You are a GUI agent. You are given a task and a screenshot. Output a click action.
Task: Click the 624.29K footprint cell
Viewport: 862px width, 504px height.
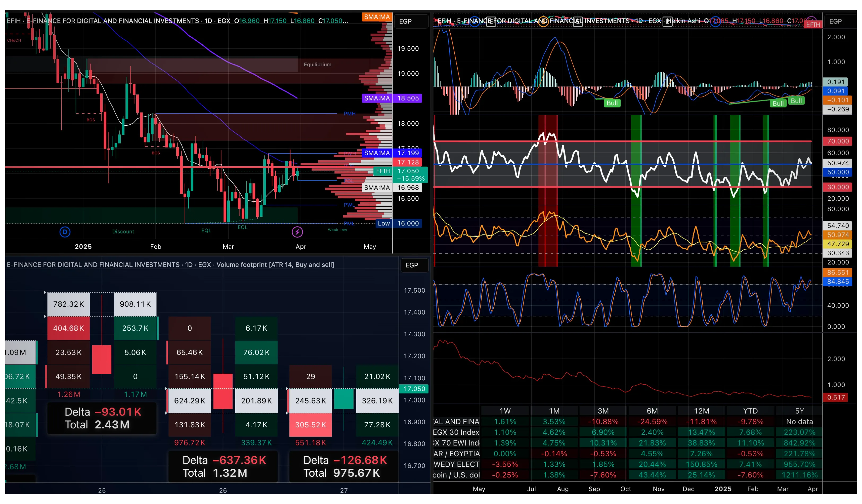[x=189, y=401]
